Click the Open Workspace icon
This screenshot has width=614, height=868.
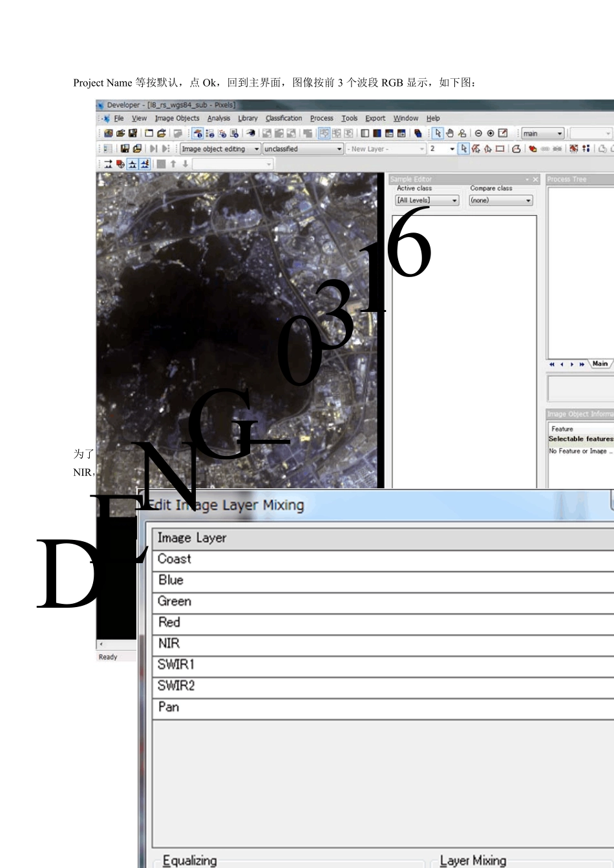pyautogui.click(x=161, y=133)
